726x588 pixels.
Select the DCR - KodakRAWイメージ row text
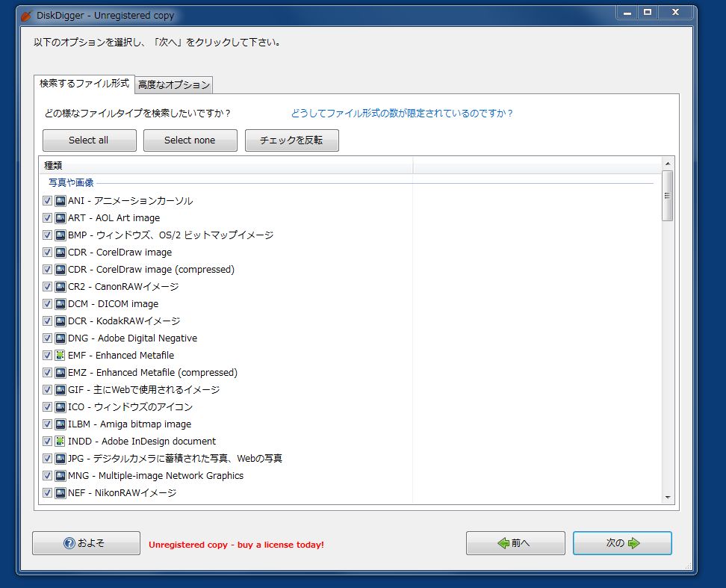click(124, 321)
